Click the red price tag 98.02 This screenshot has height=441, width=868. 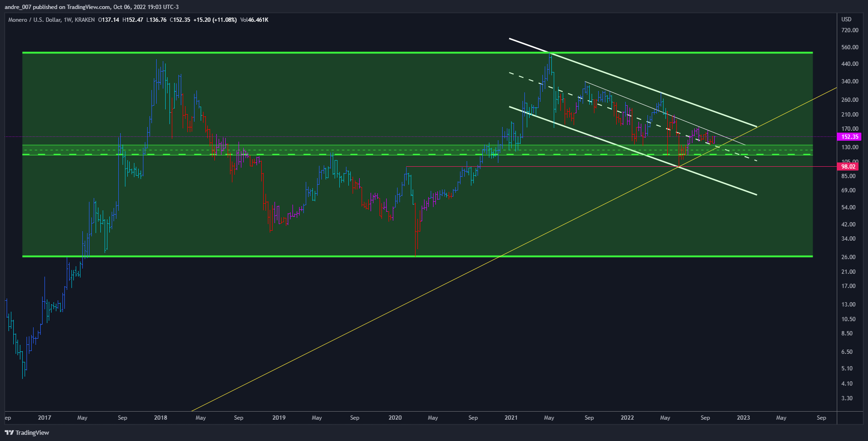(x=848, y=167)
